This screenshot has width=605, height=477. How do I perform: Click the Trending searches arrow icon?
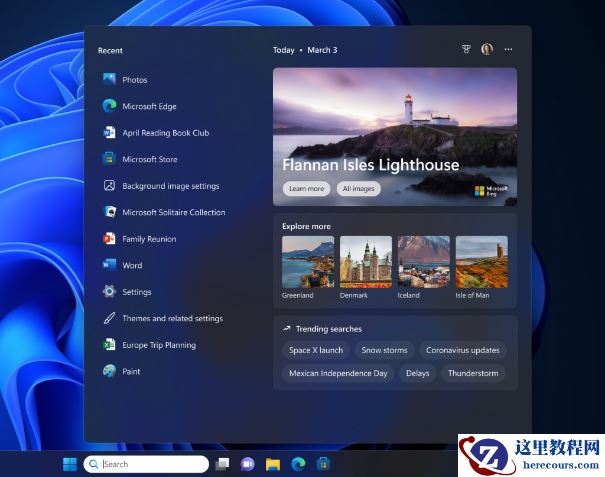point(286,329)
